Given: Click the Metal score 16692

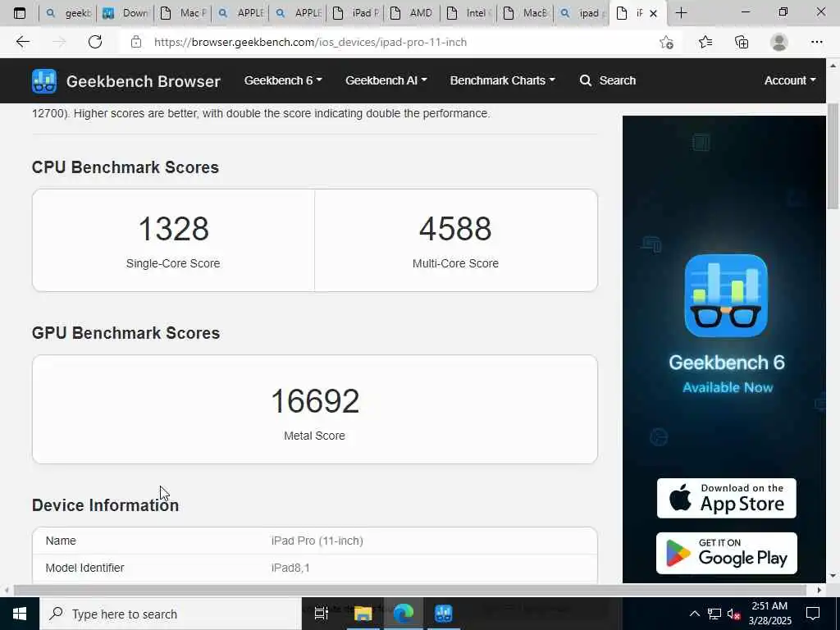Looking at the screenshot, I should 315,400.
